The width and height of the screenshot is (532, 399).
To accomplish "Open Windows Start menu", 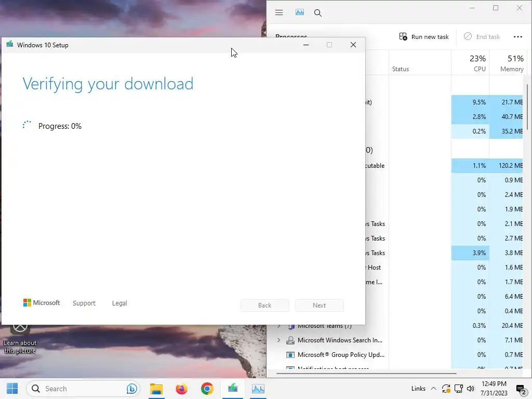I will tap(12, 389).
